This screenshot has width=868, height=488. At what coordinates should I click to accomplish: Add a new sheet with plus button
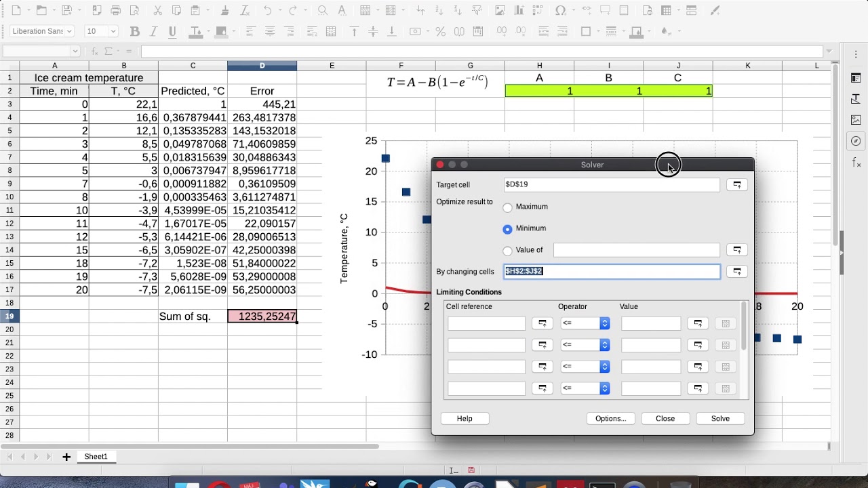(x=66, y=457)
